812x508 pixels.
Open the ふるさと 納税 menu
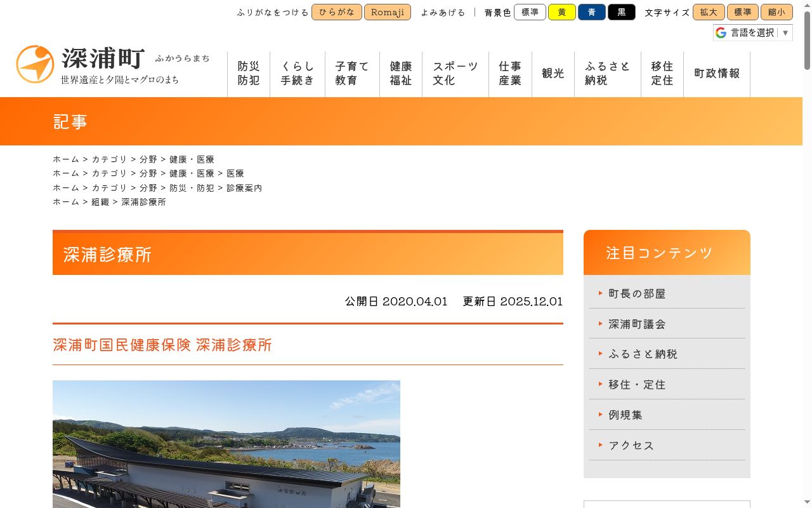(608, 74)
